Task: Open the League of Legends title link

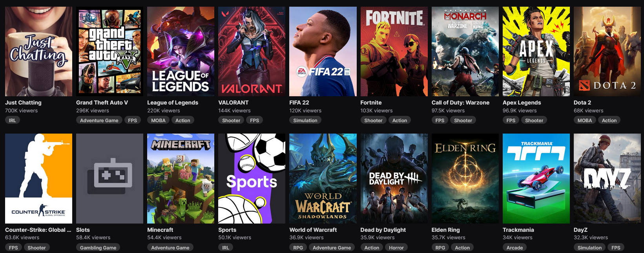Action: (173, 103)
